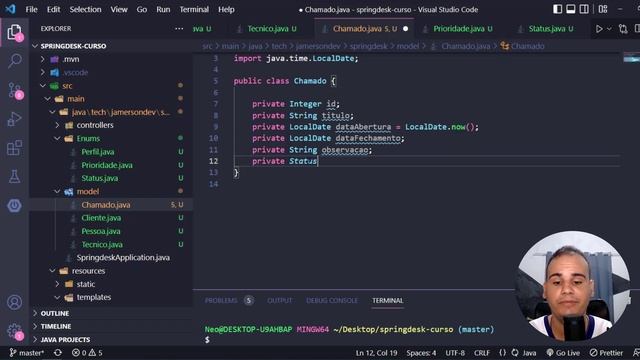Open Perfil.java in explorer
Image resolution: width=640 pixels, height=360 pixels.
point(98,152)
